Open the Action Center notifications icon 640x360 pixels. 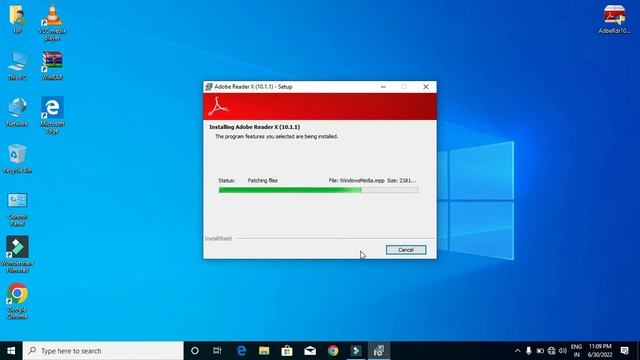624,351
